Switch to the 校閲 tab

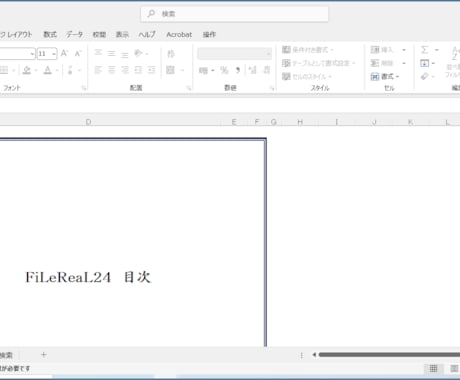click(x=99, y=34)
